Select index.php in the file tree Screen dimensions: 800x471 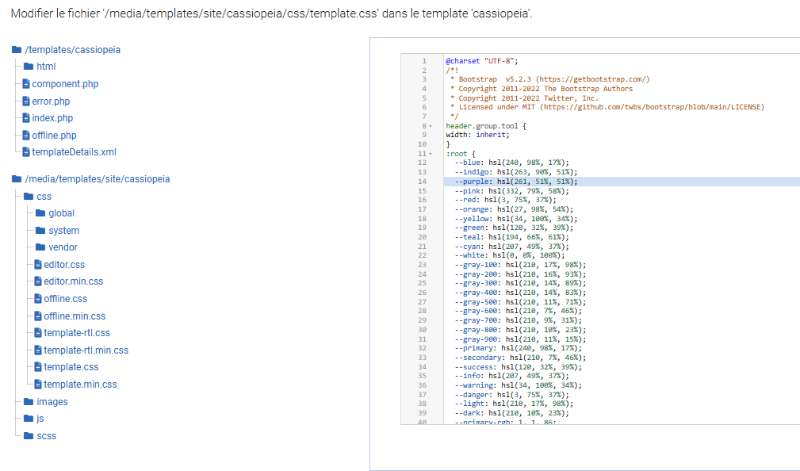click(x=52, y=118)
